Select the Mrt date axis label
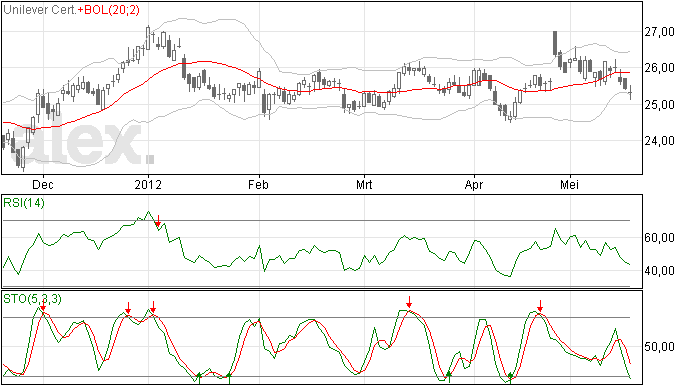The width and height of the screenshot is (690, 387). [364, 184]
